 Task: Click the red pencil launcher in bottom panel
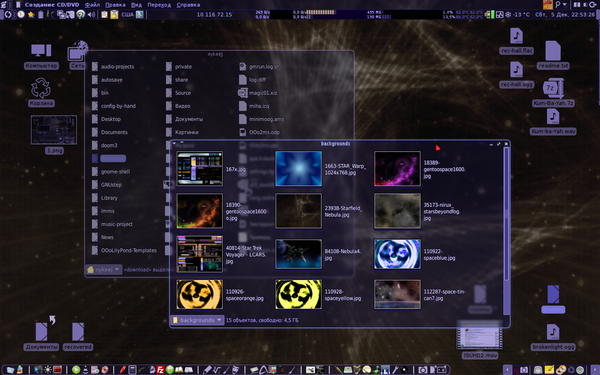pos(122,370)
